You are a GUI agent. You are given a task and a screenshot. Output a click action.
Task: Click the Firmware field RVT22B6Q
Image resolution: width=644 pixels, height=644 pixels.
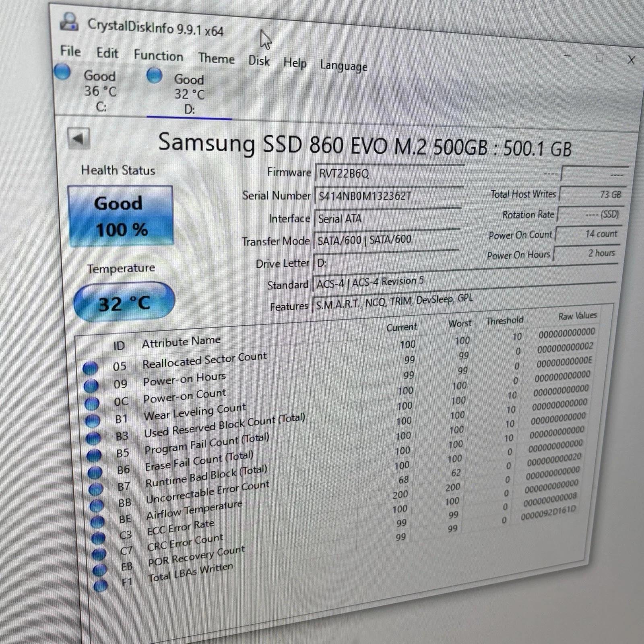(390, 174)
